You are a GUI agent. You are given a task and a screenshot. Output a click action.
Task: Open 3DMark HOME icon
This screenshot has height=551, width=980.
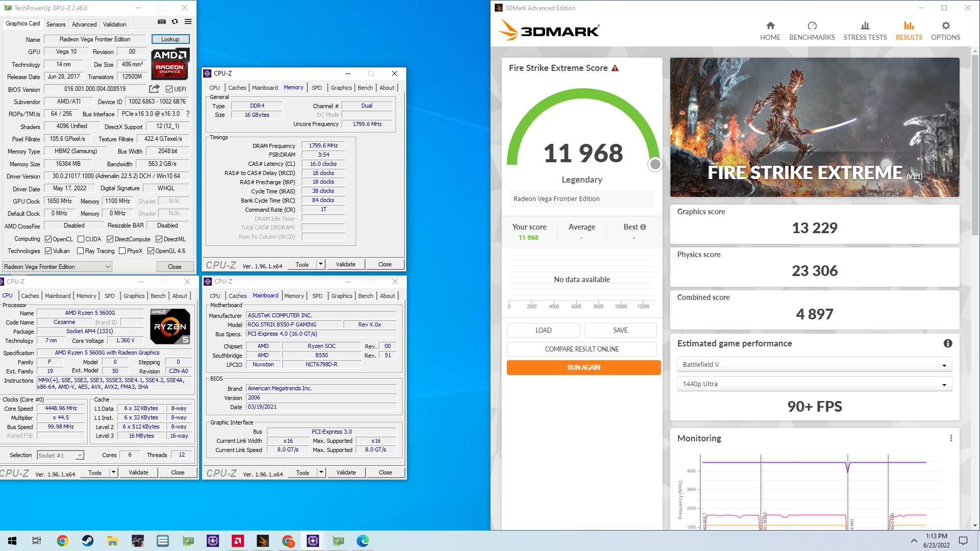coord(770,26)
